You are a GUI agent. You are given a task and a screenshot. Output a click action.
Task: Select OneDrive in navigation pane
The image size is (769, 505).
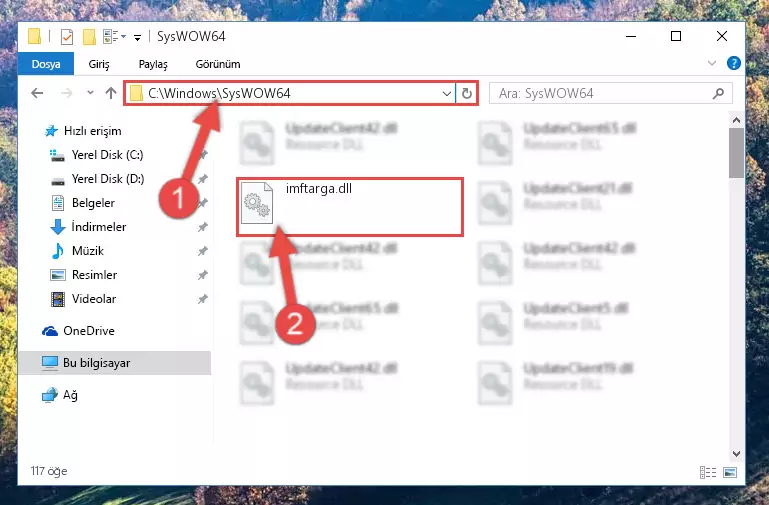pyautogui.click(x=88, y=331)
